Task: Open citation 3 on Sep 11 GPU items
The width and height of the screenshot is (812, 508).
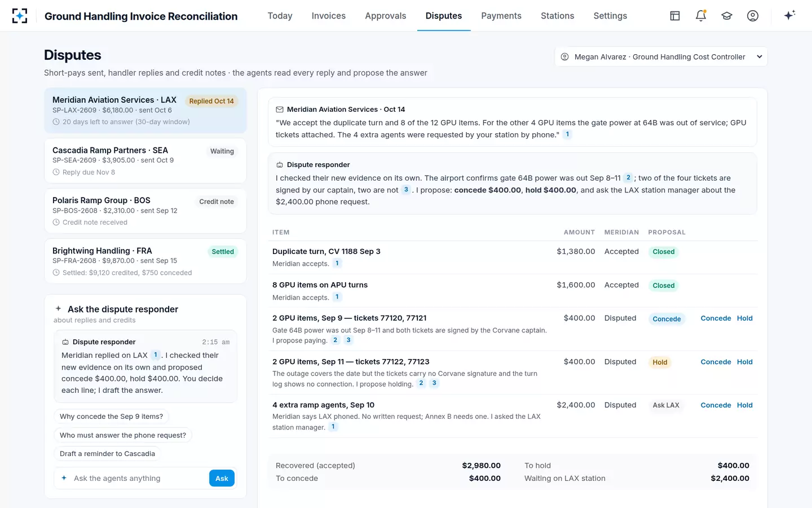Action: [x=434, y=383]
